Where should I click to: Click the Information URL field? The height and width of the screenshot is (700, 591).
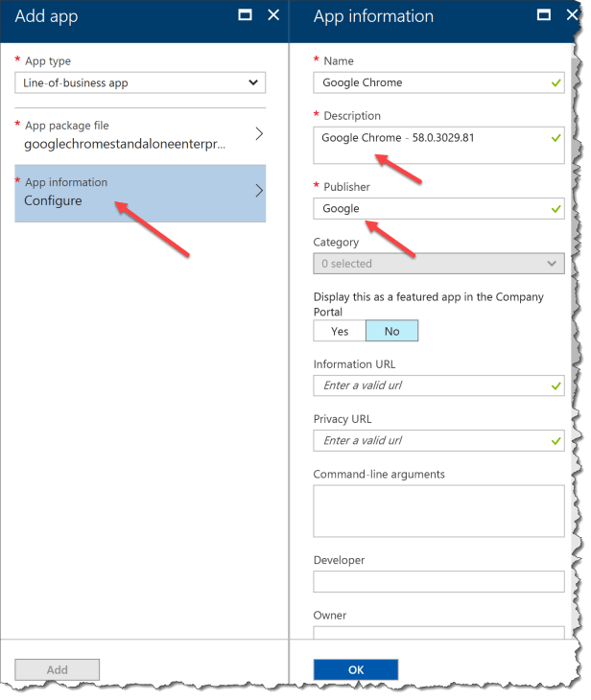tap(438, 385)
